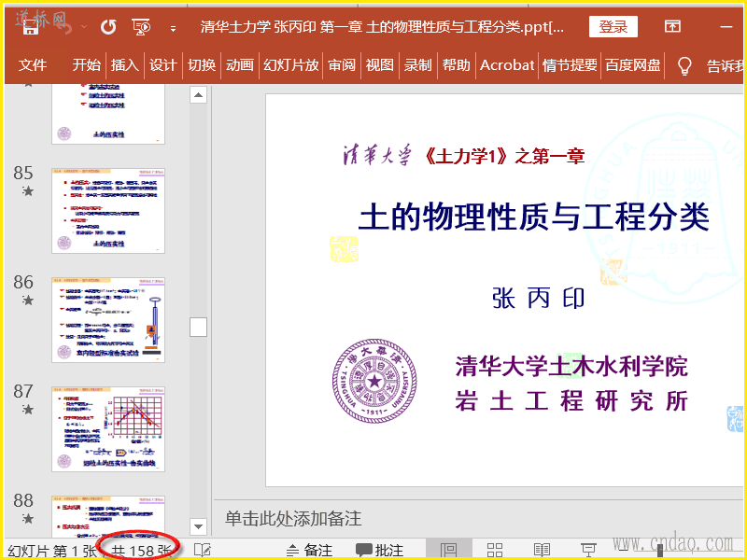
Task: Start slideshow from beginning icon in title bar
Action: (x=142, y=27)
